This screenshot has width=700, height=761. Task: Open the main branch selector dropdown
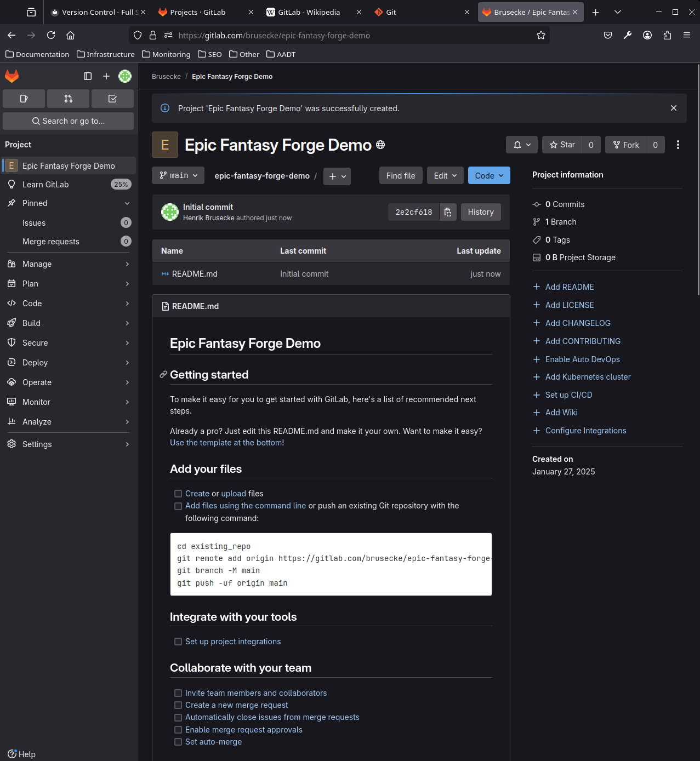pos(178,175)
